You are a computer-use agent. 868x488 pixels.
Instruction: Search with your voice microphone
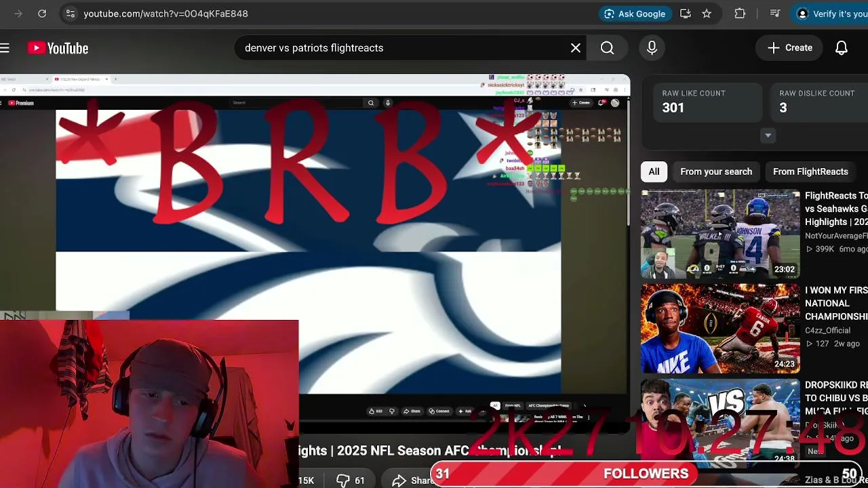[652, 48]
